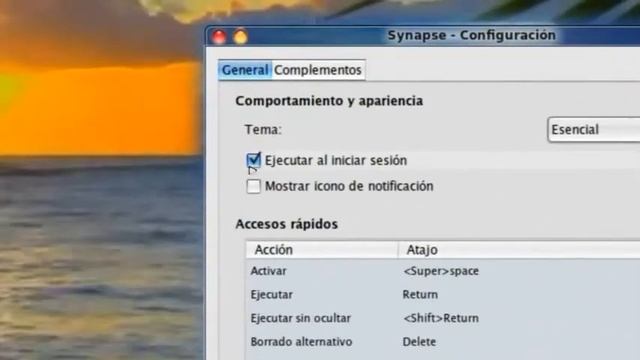Click the yellow minimize window button

(x=240, y=37)
